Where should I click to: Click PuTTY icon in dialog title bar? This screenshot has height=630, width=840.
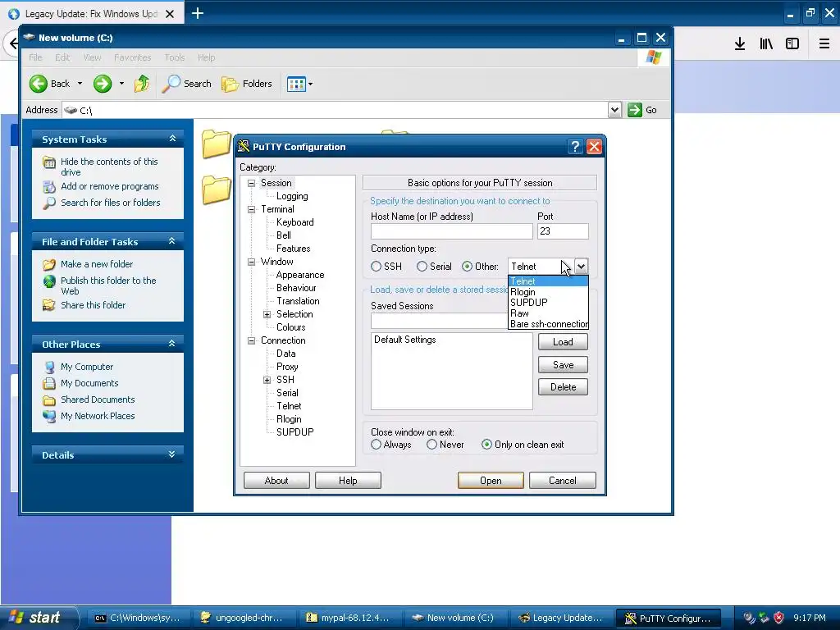tap(244, 146)
